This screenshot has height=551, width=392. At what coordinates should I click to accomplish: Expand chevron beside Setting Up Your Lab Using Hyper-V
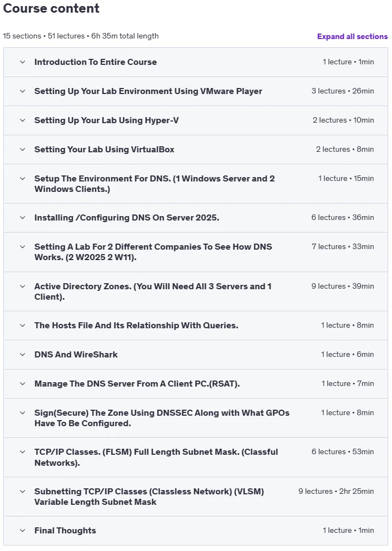click(23, 120)
